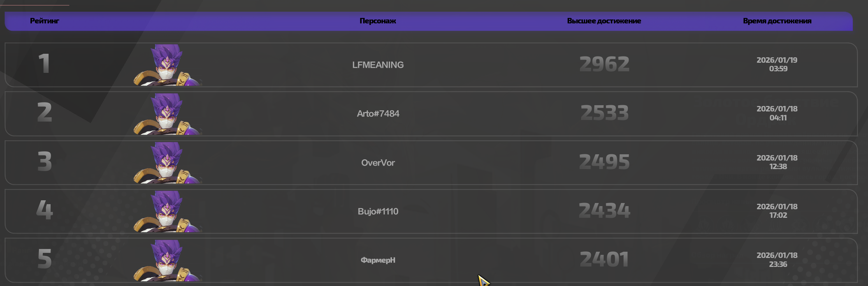Select player name ФармерН
Image resolution: width=868 pixels, height=286 pixels.
378,260
